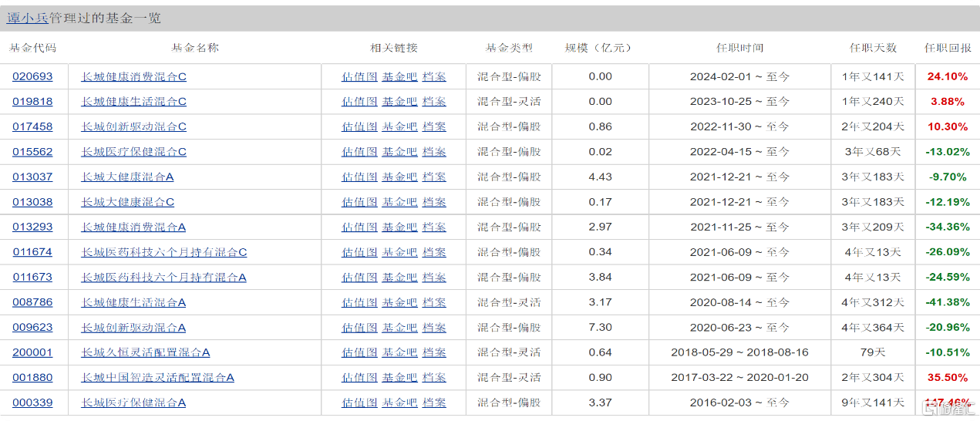Open 基金吧 for fund 013038
This screenshot has height=421, width=980.
pyautogui.click(x=400, y=202)
